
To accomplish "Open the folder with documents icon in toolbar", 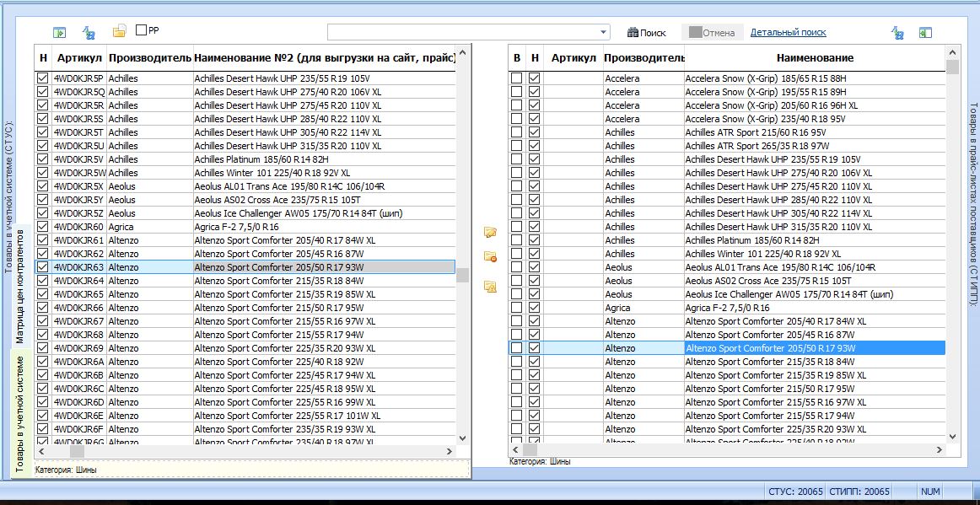I will coord(119,30).
